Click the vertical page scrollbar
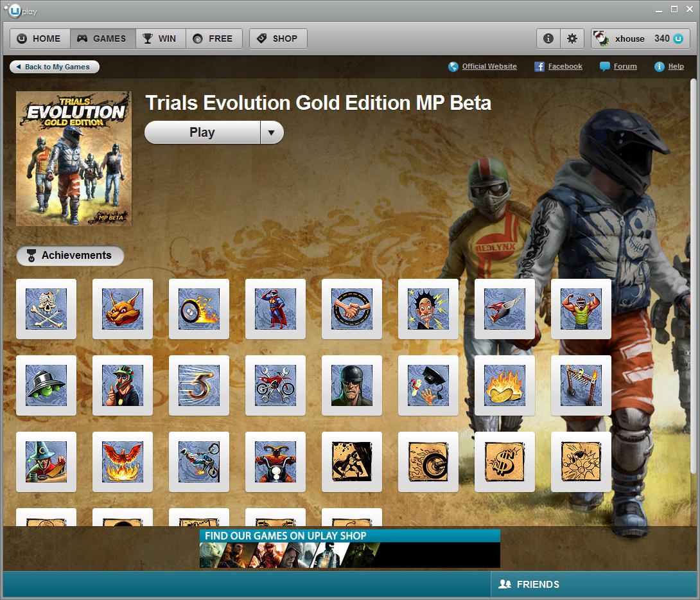This screenshot has height=600, width=700. coord(694,277)
